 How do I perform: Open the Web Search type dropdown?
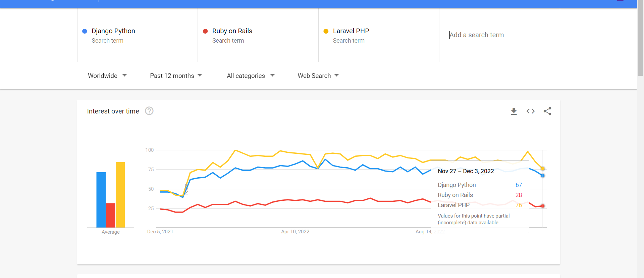pos(318,76)
